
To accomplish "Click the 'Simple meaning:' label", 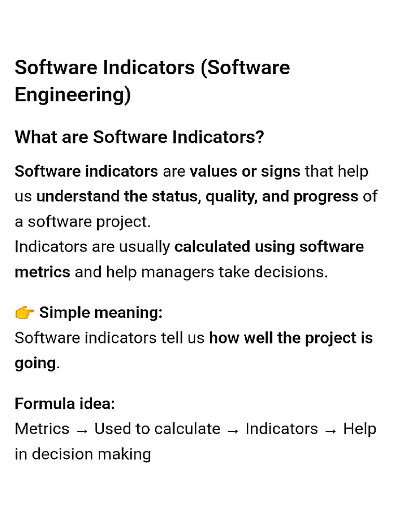I will (101, 312).
